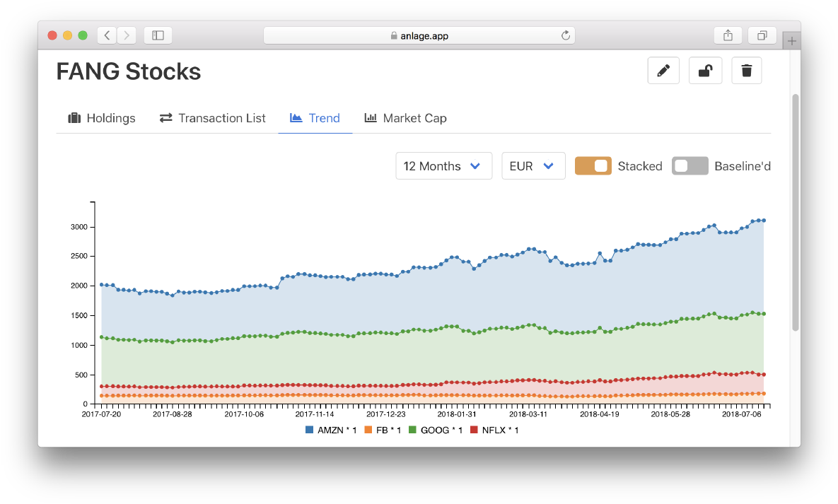Image resolution: width=838 pixels, height=504 pixels.
Task: Click the Trend area-chart icon
Action: (x=297, y=117)
